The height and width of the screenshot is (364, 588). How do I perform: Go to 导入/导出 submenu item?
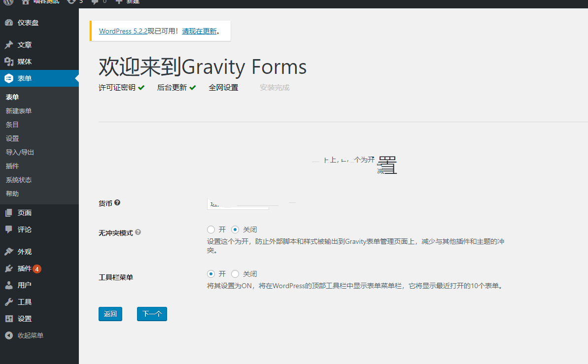[20, 152]
